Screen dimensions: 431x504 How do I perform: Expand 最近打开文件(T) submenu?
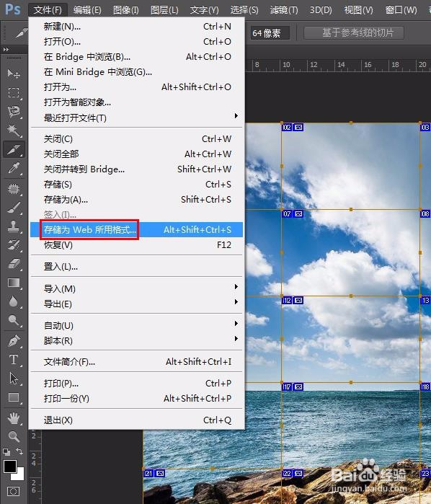pos(137,118)
